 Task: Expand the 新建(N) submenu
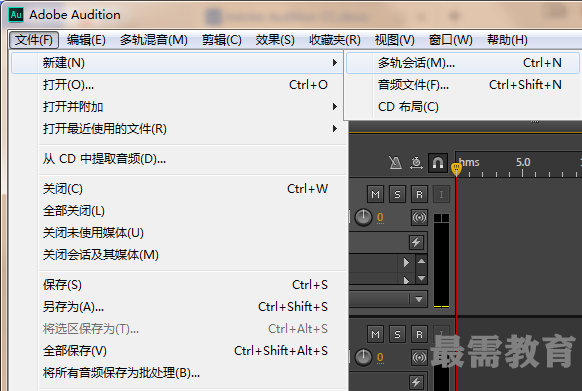(177, 63)
